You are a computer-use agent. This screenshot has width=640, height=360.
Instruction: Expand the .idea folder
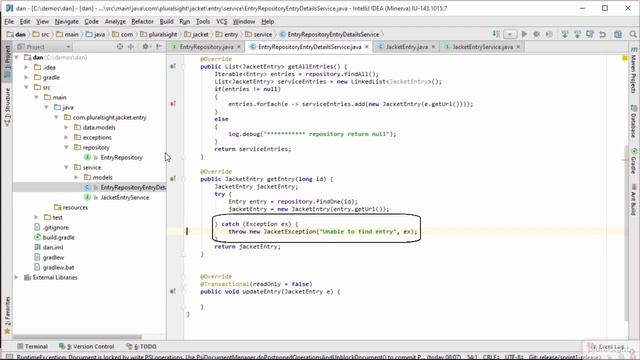pos(27,67)
